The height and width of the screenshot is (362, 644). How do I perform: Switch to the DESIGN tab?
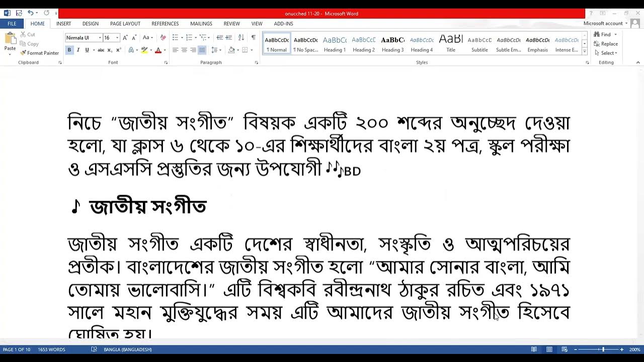tap(91, 24)
